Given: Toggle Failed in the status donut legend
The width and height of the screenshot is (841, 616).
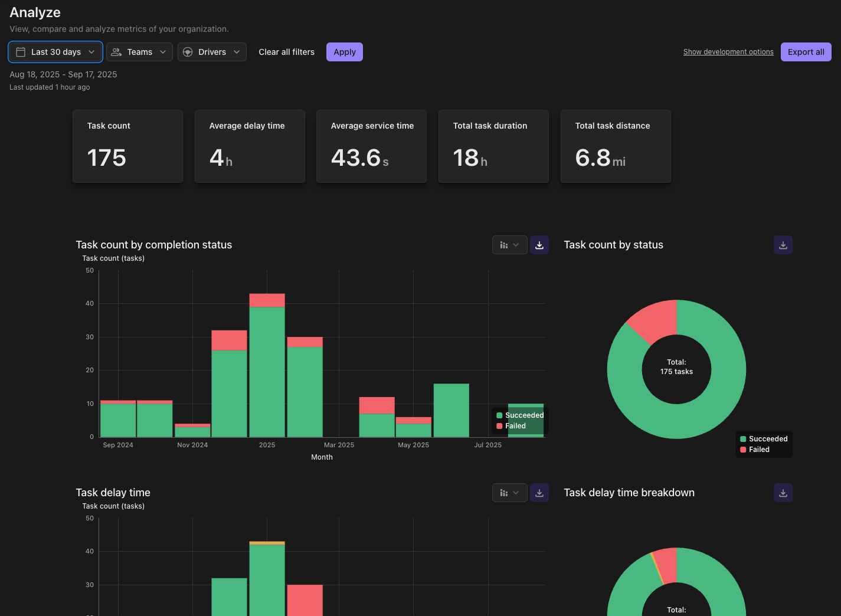Looking at the screenshot, I should click(x=755, y=450).
